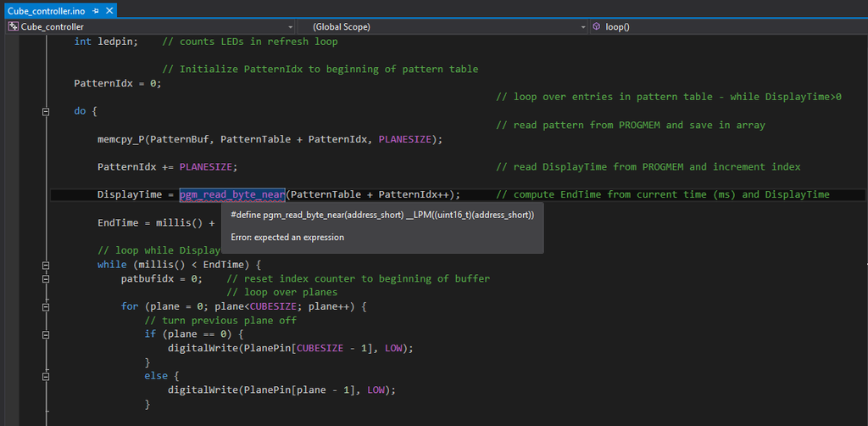
Task: Click the project icon beside Cube_controller
Action: (x=14, y=26)
